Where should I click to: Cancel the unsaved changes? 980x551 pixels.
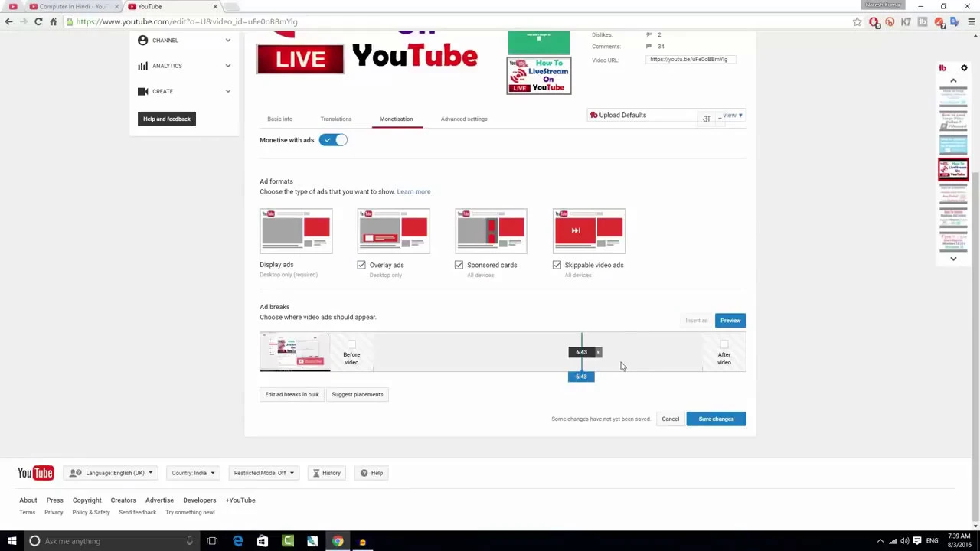click(x=670, y=419)
